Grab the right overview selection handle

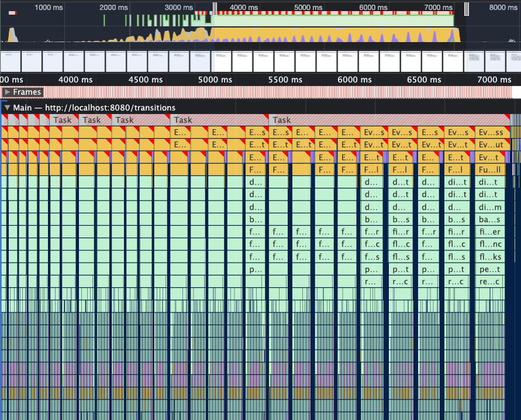click(x=467, y=8)
